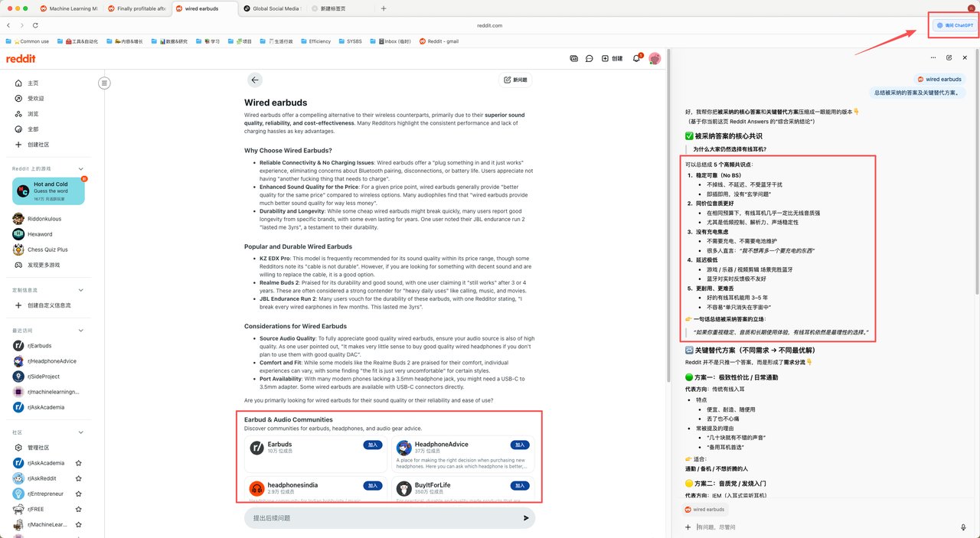
Task: Favorite r/AskAcademia with star
Action: coord(78,463)
